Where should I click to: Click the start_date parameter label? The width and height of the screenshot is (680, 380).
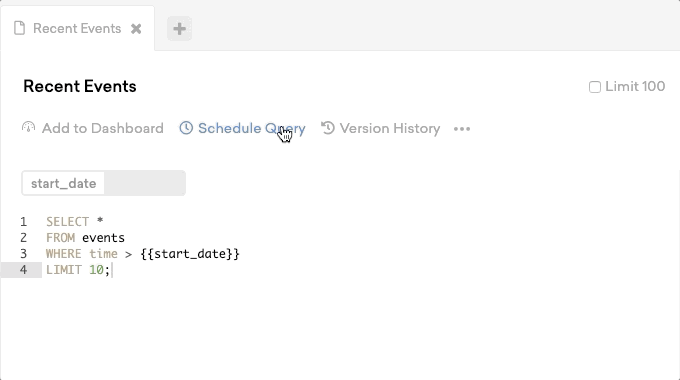[x=63, y=183]
